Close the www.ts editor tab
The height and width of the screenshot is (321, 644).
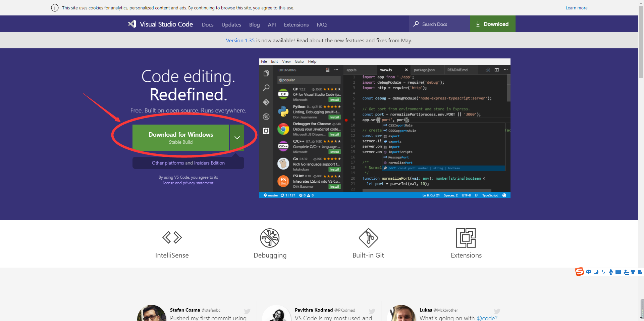[406, 70]
